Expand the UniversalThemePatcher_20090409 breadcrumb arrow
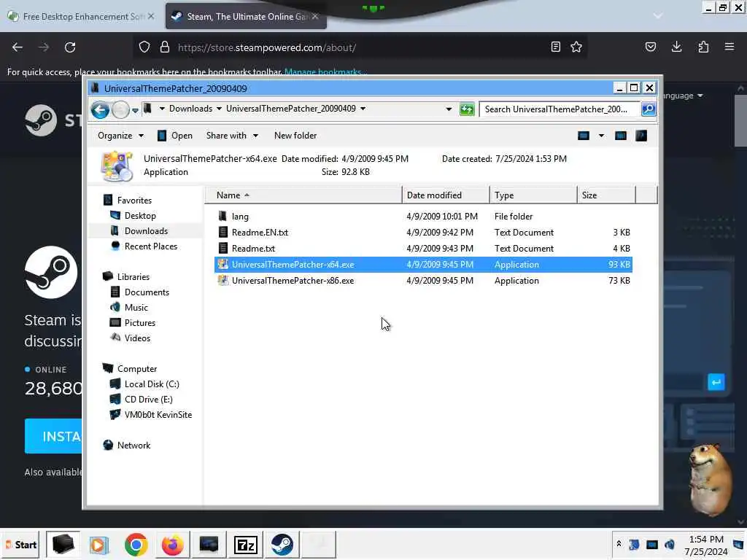 click(x=363, y=109)
